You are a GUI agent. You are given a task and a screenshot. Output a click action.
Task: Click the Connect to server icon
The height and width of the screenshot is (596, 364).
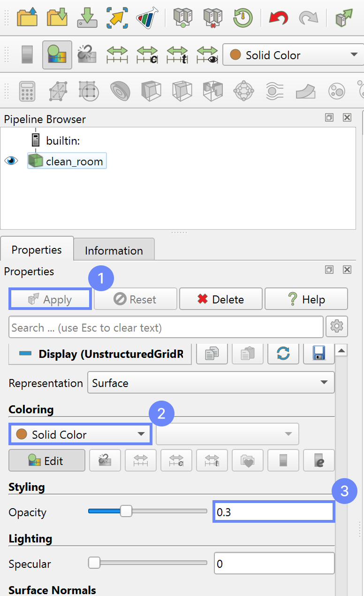[x=182, y=18]
